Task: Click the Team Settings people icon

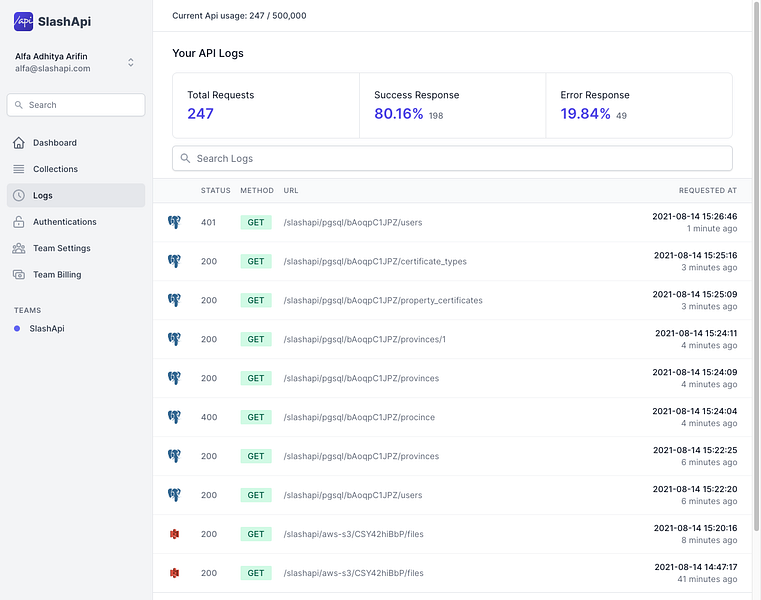Action: click(x=19, y=248)
